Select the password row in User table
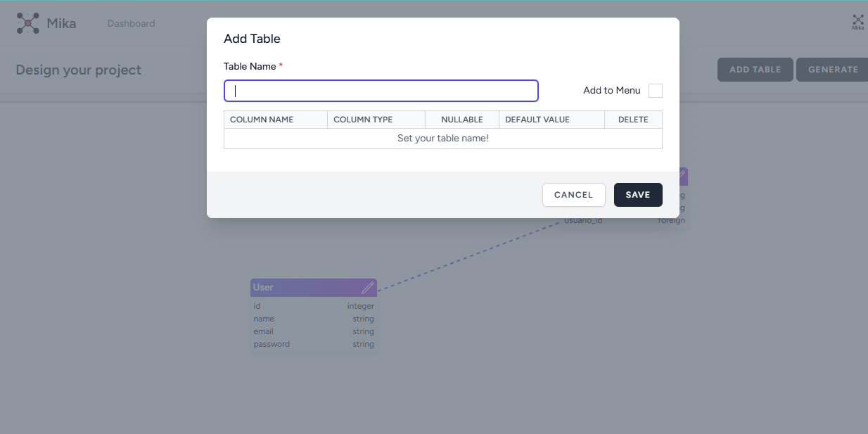The image size is (868, 434). 313,344
